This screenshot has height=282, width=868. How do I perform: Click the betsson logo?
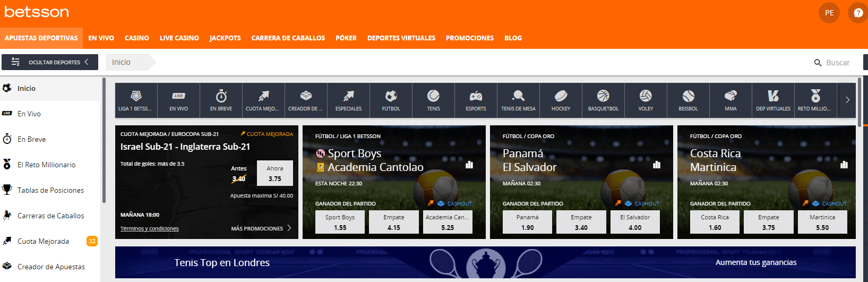(37, 12)
